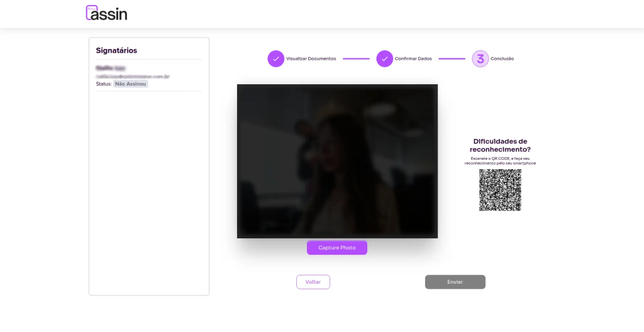Click the Signatários panel heading
This screenshot has width=644, height=332.
pos(116,50)
